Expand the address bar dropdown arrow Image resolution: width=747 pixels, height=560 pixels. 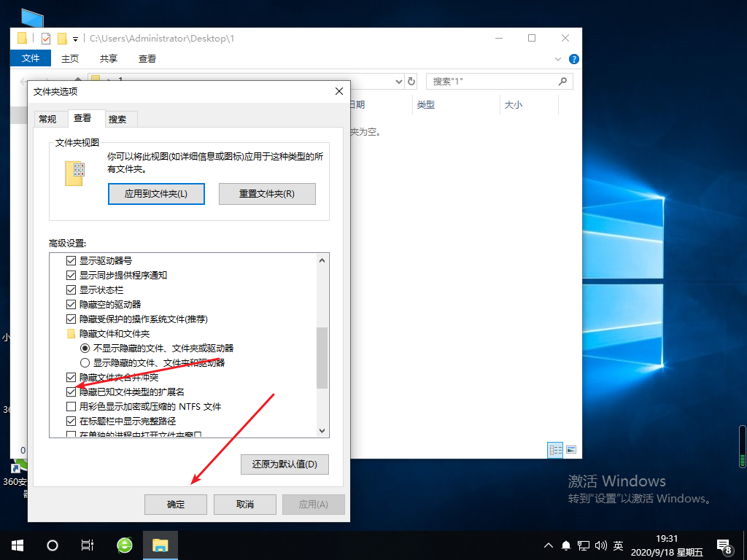(398, 81)
